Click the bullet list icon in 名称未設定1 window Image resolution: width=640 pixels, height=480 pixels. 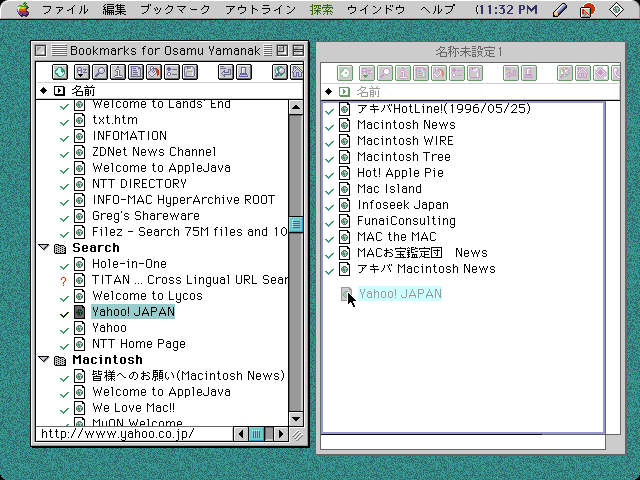point(456,73)
